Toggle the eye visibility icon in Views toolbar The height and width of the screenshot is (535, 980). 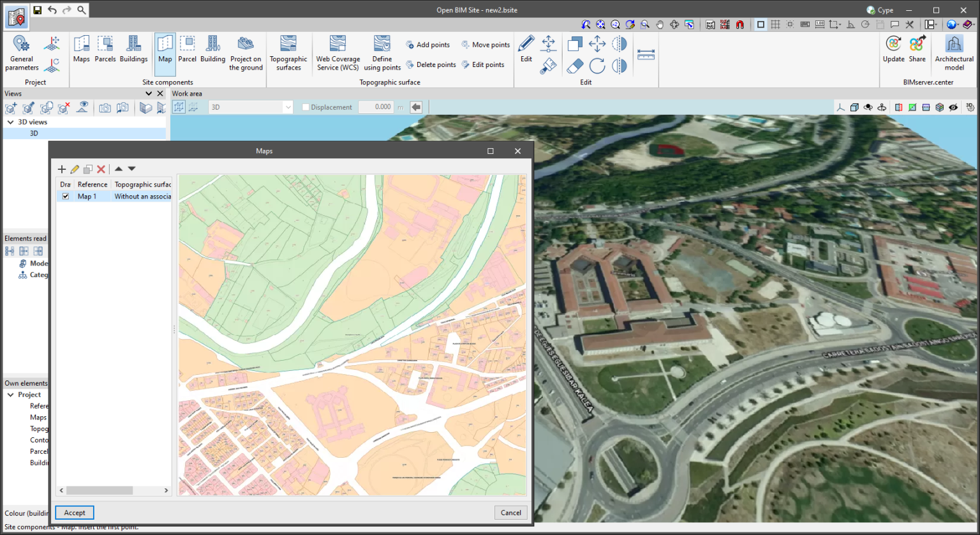tap(82, 107)
